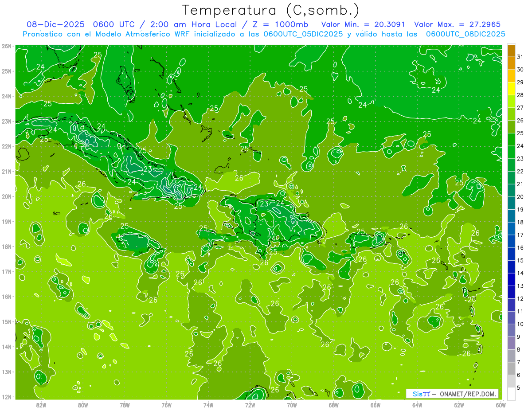This screenshot has height=411, width=532.
Task: Select the '72W' longitude axis label
Action: tap(250, 405)
